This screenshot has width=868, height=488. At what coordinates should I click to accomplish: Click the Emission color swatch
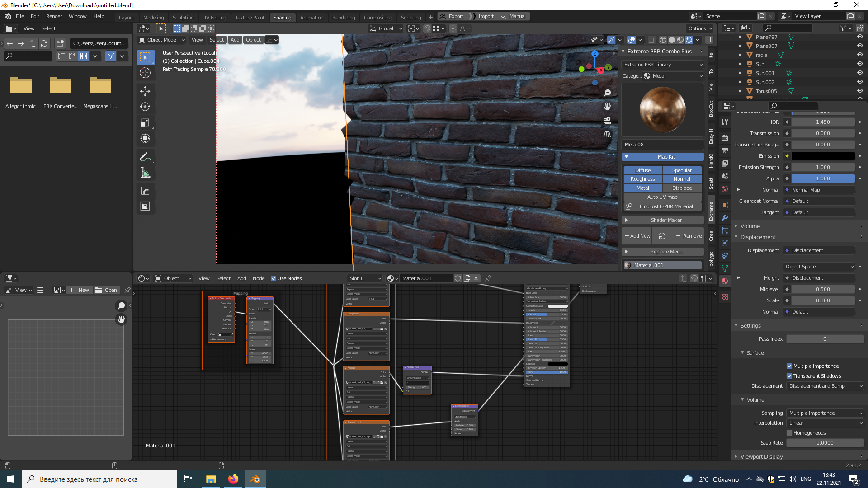click(x=823, y=156)
